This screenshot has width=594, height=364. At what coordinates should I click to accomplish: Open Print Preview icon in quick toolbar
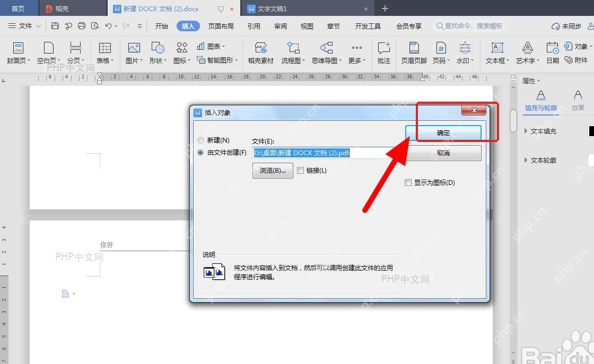[95, 26]
